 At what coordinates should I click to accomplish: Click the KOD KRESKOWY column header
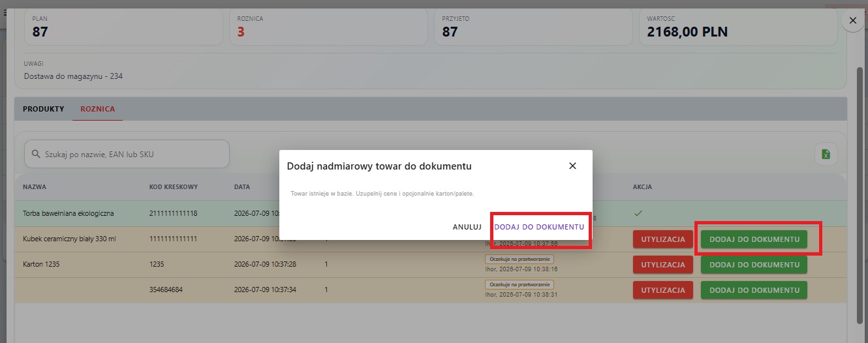pos(174,187)
